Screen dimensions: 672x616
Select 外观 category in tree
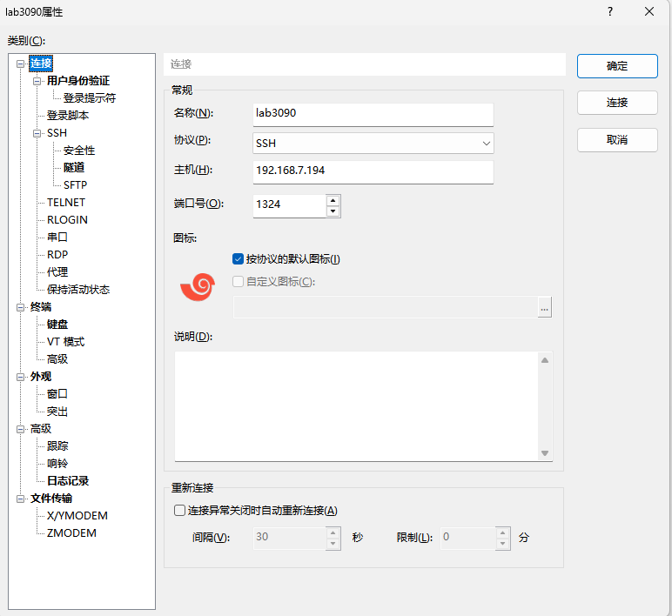click(41, 377)
